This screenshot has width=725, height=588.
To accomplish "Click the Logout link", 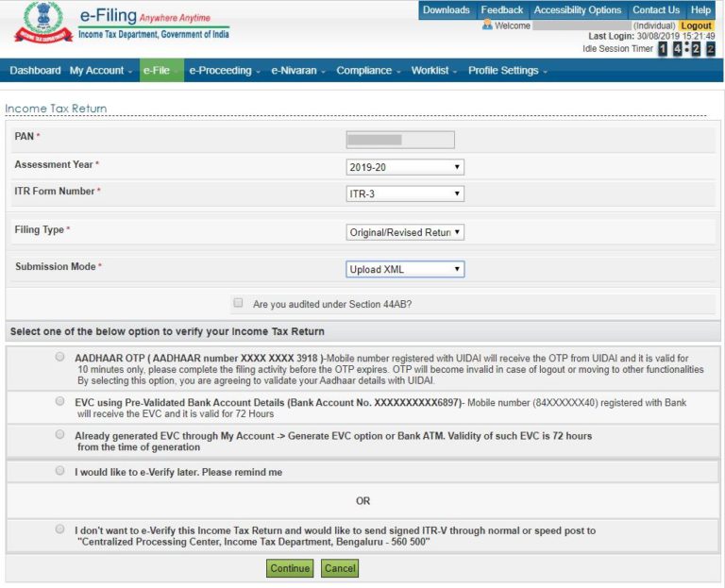I will pyautogui.click(x=697, y=25).
